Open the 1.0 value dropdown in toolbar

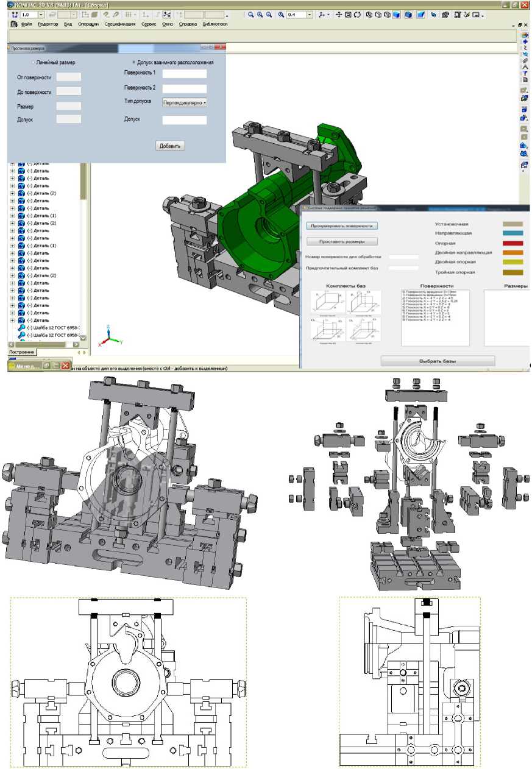coord(41,14)
